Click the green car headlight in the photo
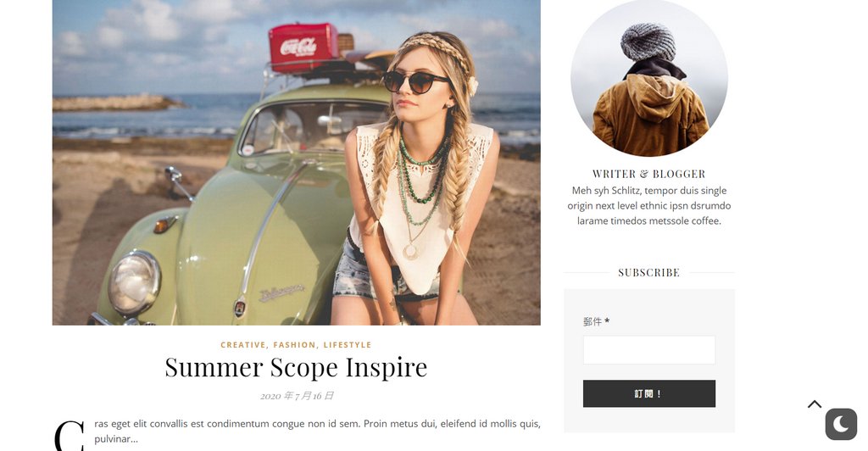The height and width of the screenshot is (451, 868). (x=135, y=283)
